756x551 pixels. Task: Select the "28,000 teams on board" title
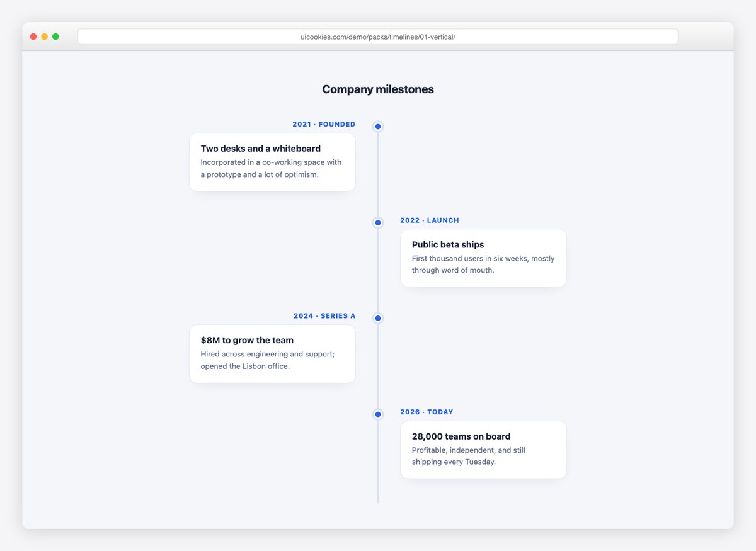point(461,436)
